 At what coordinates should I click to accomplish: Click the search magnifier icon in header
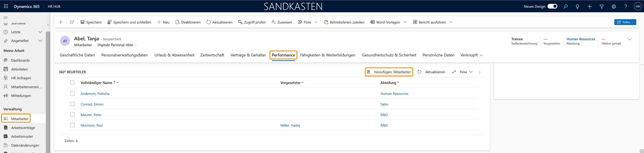pyautogui.click(x=565, y=7)
